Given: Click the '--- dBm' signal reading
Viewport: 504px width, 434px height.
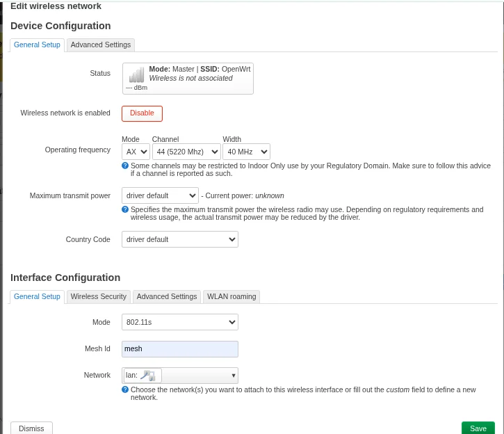Looking at the screenshot, I should pyautogui.click(x=137, y=88).
